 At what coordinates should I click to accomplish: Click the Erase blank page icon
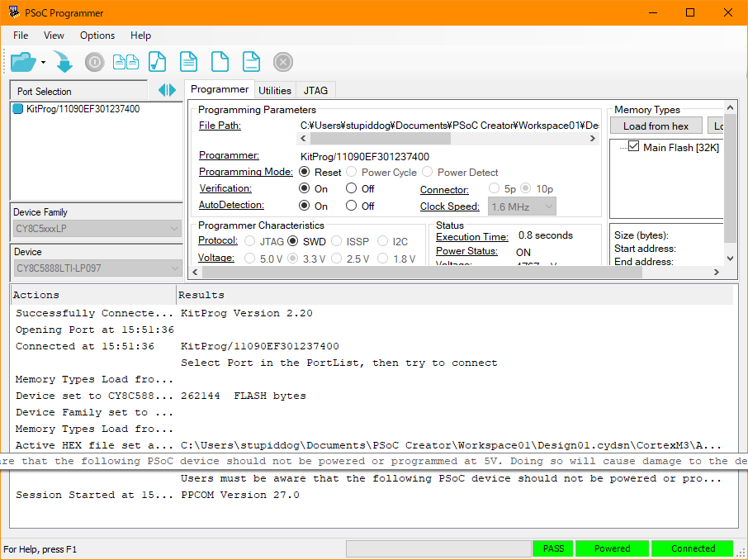coord(220,62)
